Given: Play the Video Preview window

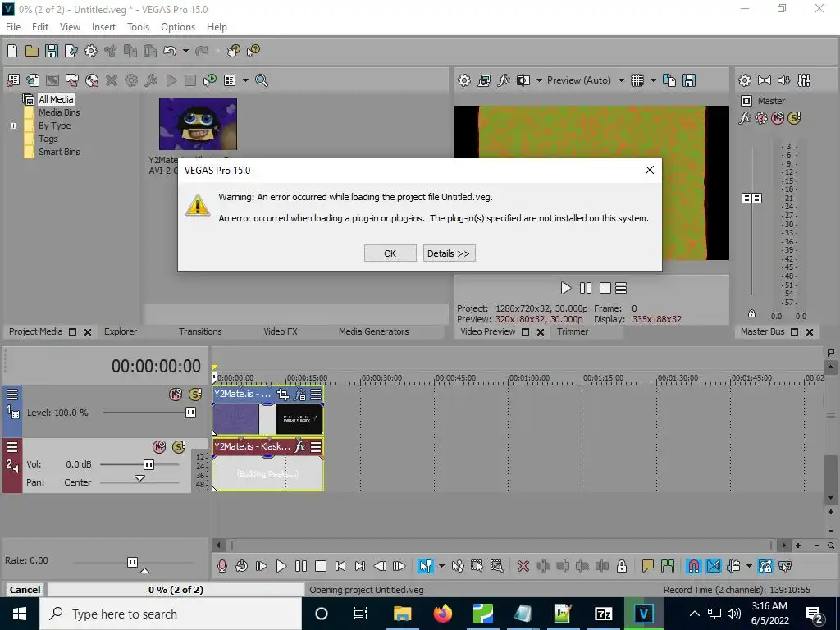Looking at the screenshot, I should [566, 288].
